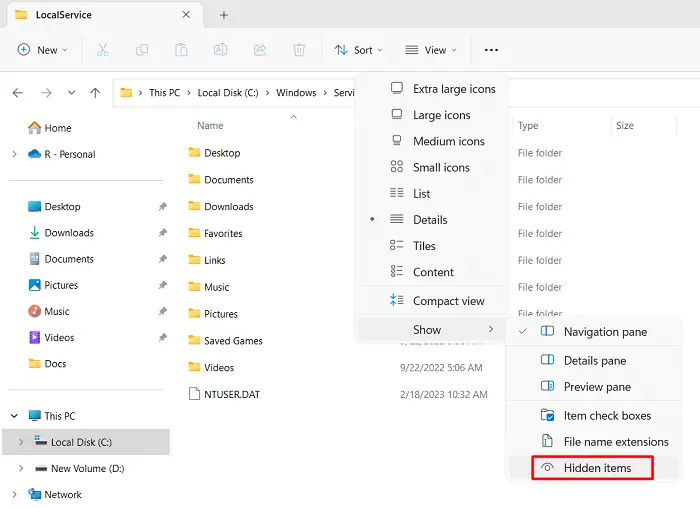Viewport: 700px width, 508px height.
Task: Go up one folder level arrow
Action: point(95,93)
